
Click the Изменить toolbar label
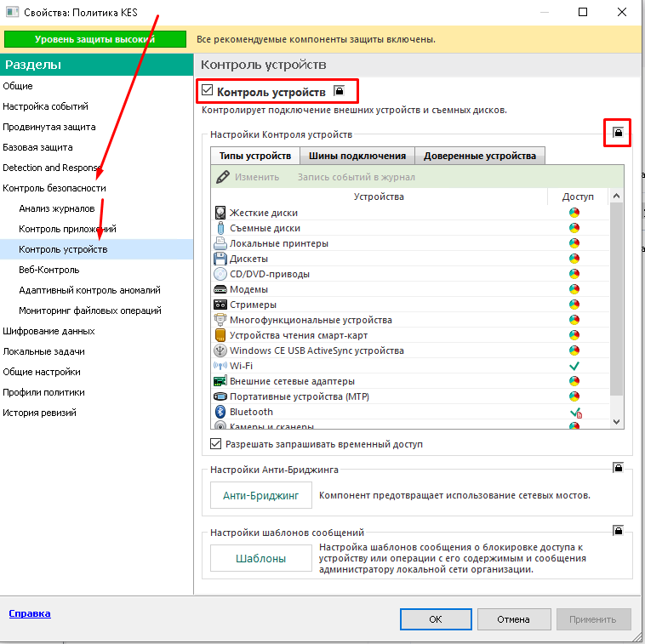tap(257, 177)
